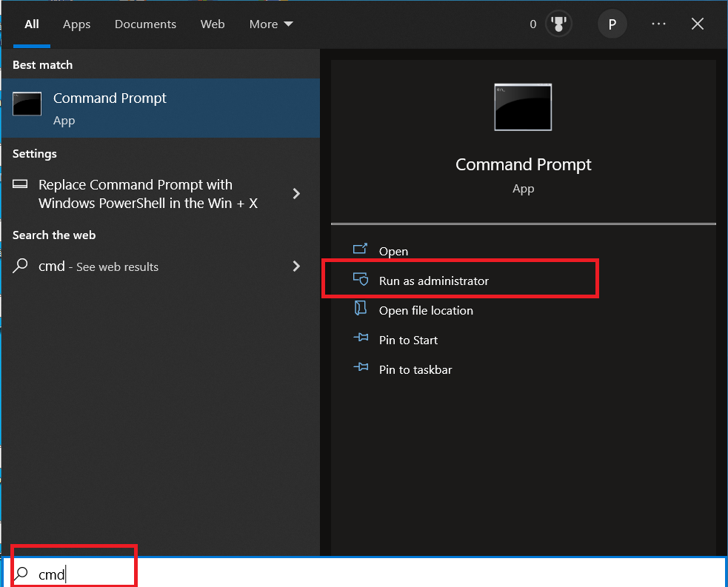The height and width of the screenshot is (587, 728).
Task: Open the Documents search tab
Action: tap(145, 24)
